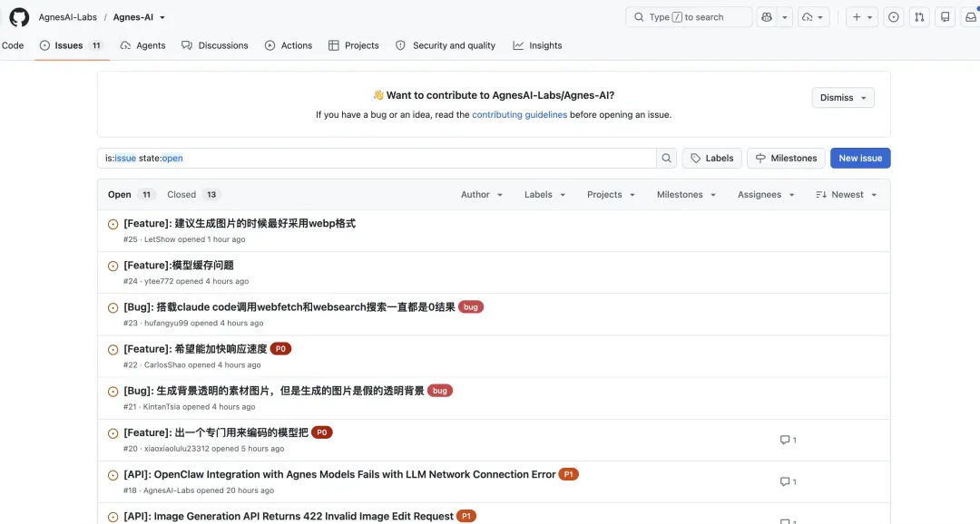Switch to the Projects tab

[354, 45]
